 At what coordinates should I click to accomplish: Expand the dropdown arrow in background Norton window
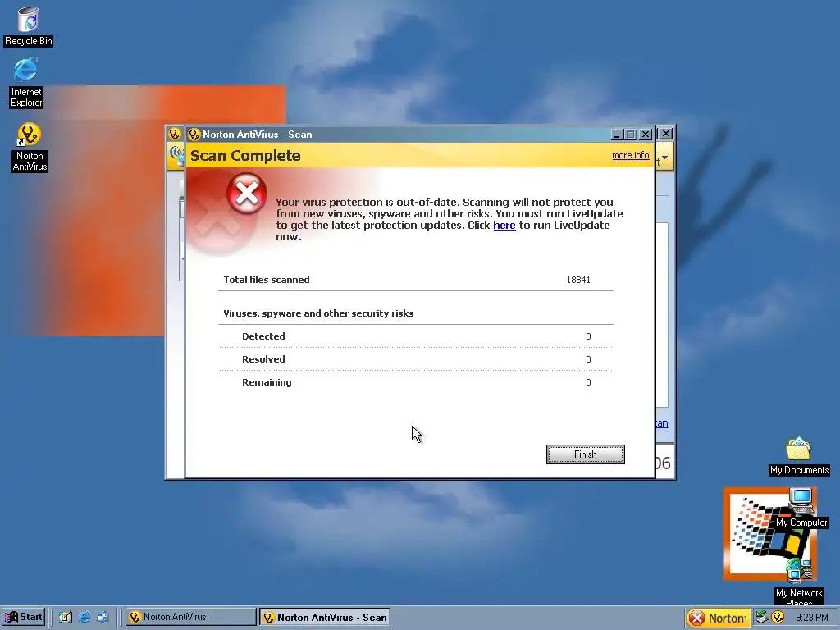[x=664, y=157]
